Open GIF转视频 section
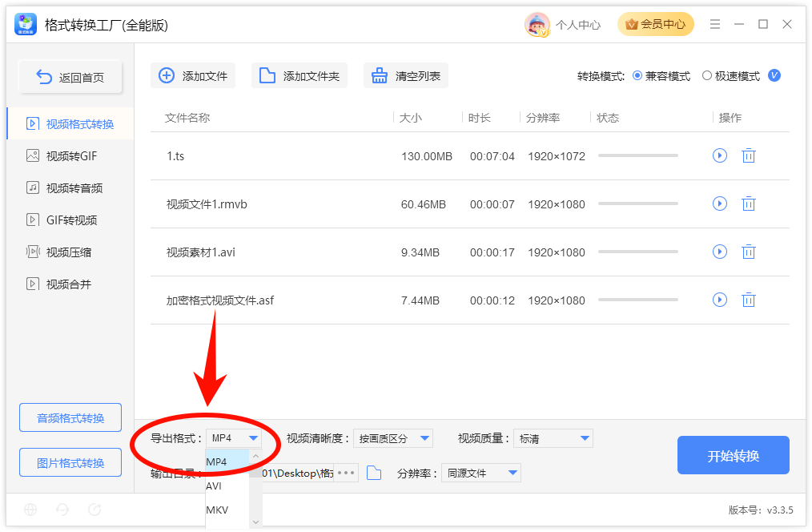The width and height of the screenshot is (812, 532). [70, 220]
